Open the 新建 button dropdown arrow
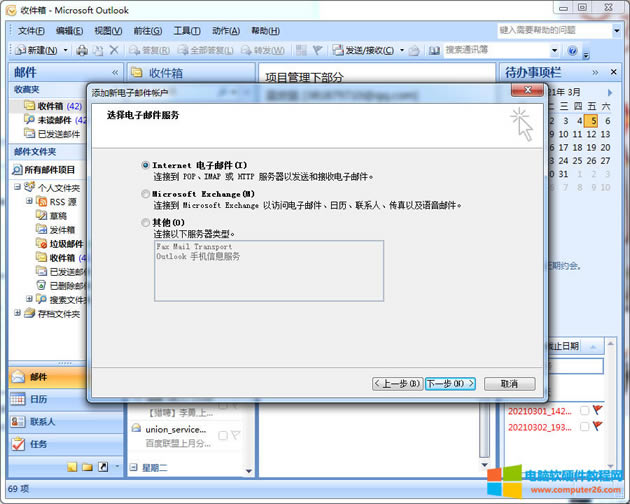 65,50
